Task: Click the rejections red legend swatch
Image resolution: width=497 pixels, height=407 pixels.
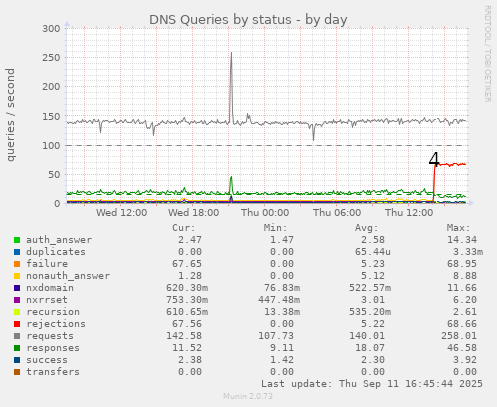Action: 17,324
